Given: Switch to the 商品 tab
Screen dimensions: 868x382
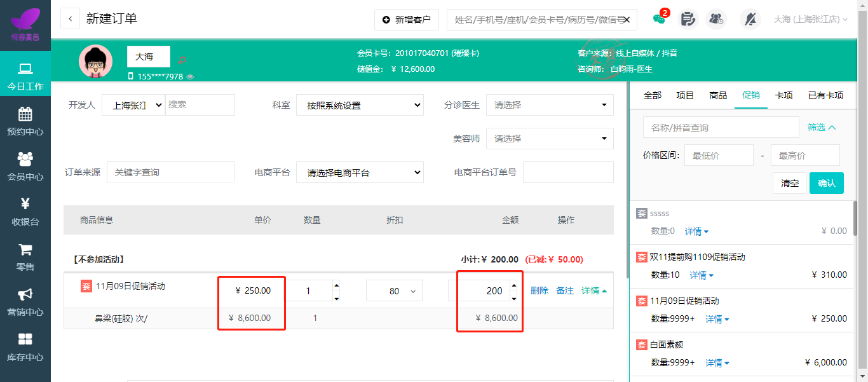Looking at the screenshot, I should (718, 95).
